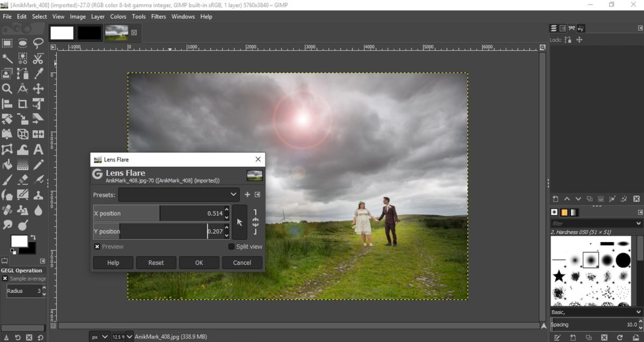Screen dimensions: 644x342
Task: Open the Presets dropdown in Lens Flare
Action: [x=179, y=195]
